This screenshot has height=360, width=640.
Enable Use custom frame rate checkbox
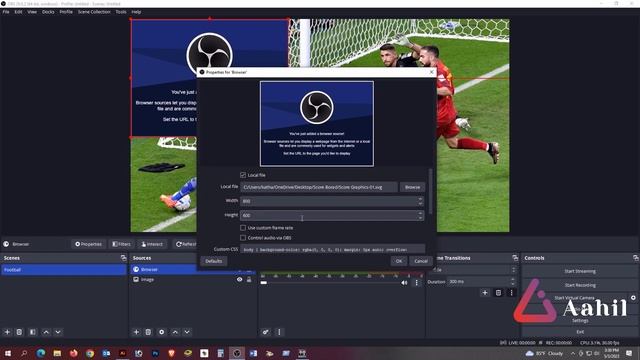(x=243, y=228)
